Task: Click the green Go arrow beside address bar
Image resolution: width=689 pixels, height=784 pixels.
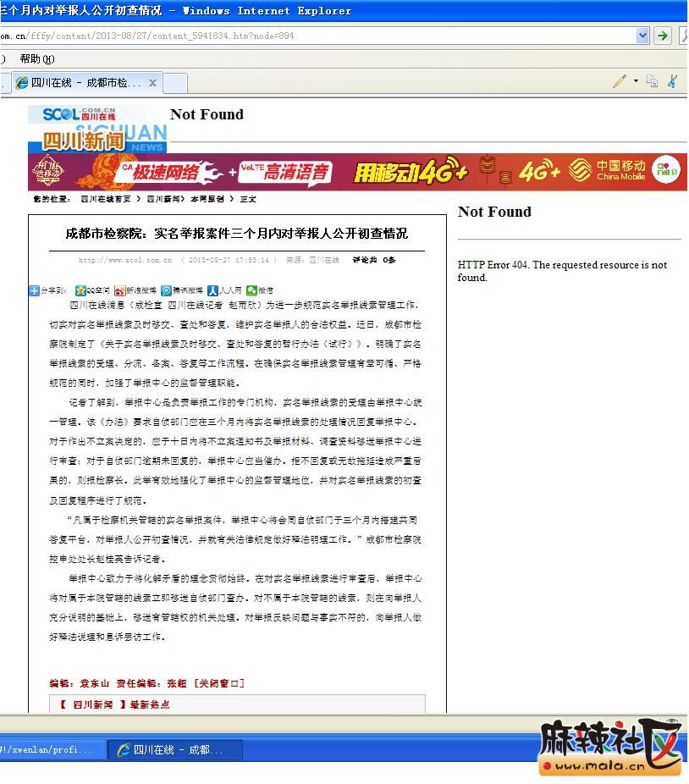Action: click(663, 36)
